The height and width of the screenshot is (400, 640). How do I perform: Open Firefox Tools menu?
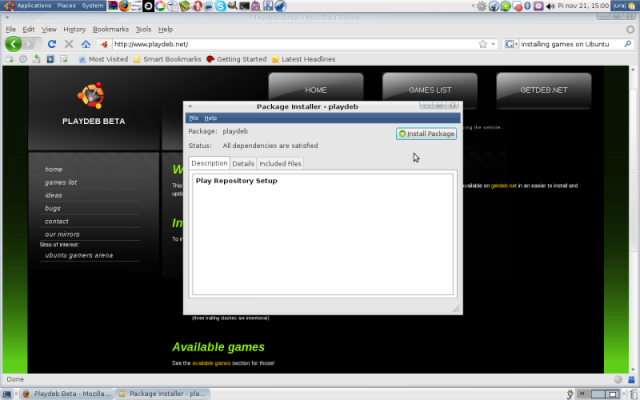click(x=143, y=29)
